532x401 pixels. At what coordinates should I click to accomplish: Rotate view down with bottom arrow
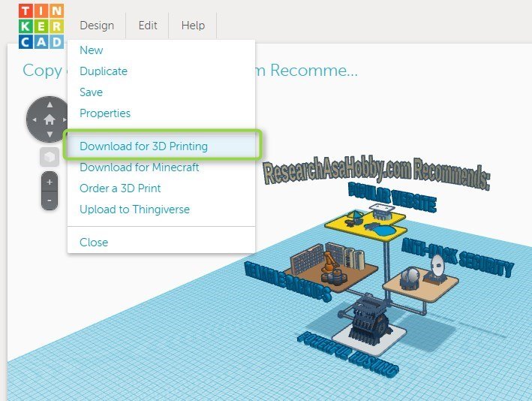coord(50,134)
